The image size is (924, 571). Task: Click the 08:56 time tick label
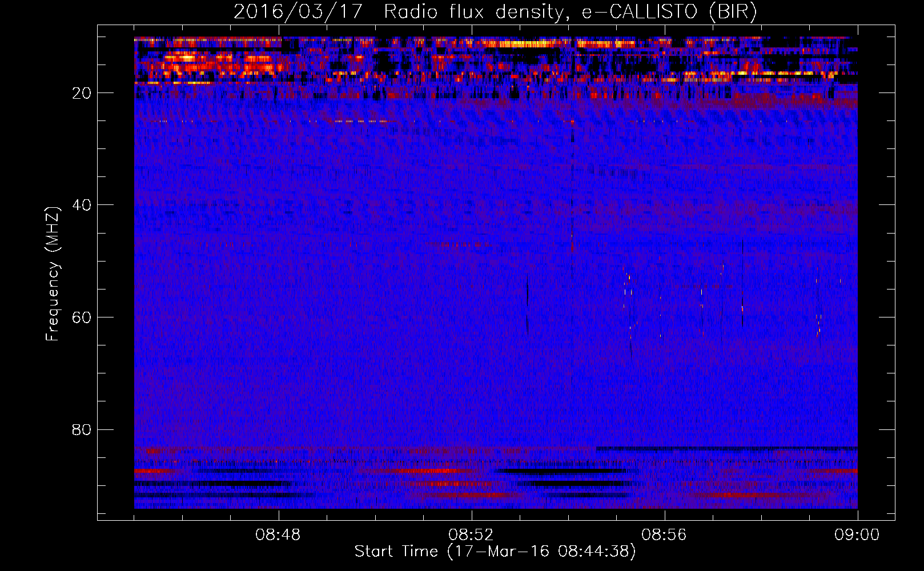coord(664,535)
